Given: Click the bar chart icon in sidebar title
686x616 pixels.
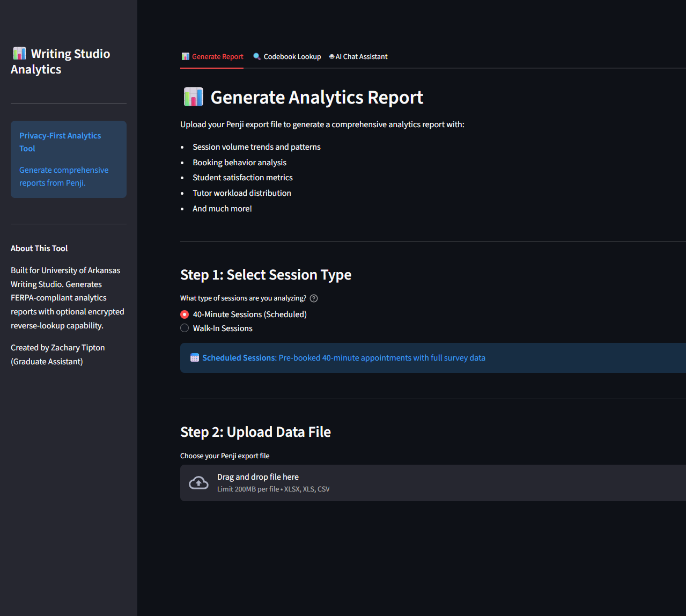Looking at the screenshot, I should [x=19, y=54].
